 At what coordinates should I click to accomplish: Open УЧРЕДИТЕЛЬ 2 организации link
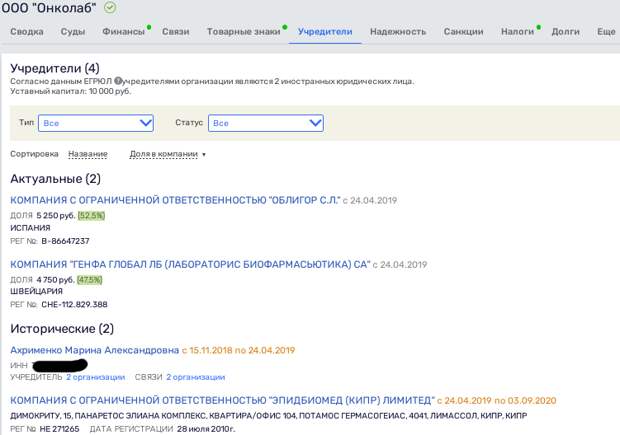click(x=95, y=377)
